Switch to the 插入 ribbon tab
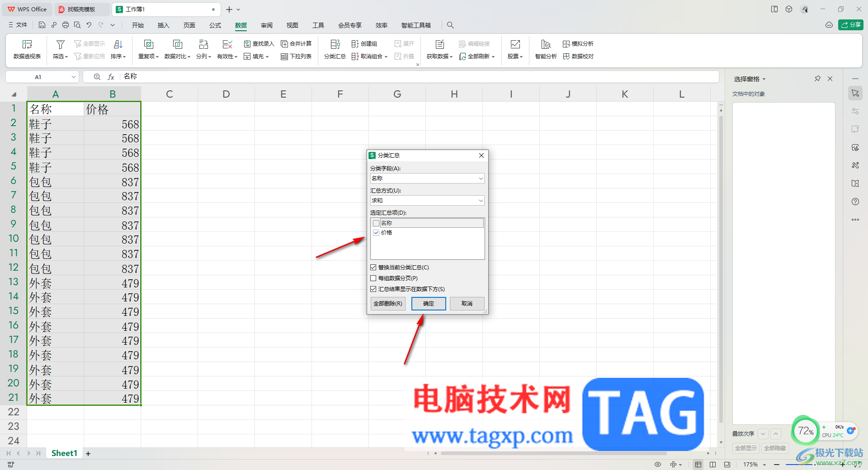The image size is (868, 470). tap(163, 25)
